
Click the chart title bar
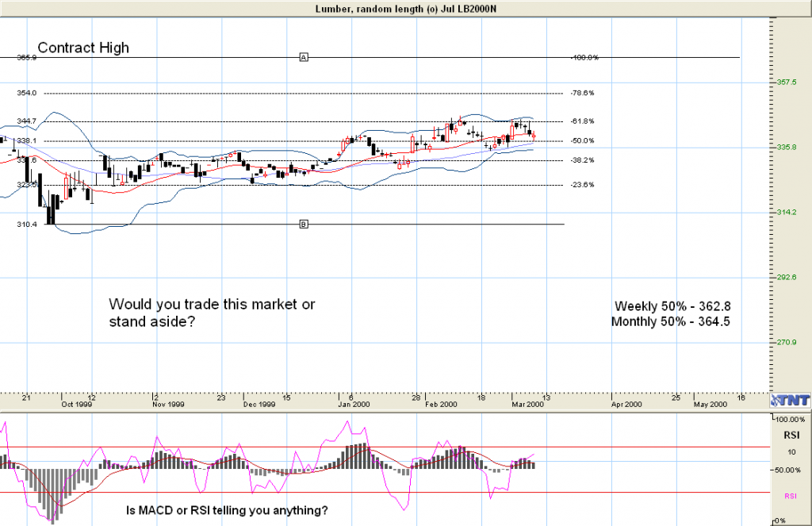pyautogui.click(x=406, y=7)
